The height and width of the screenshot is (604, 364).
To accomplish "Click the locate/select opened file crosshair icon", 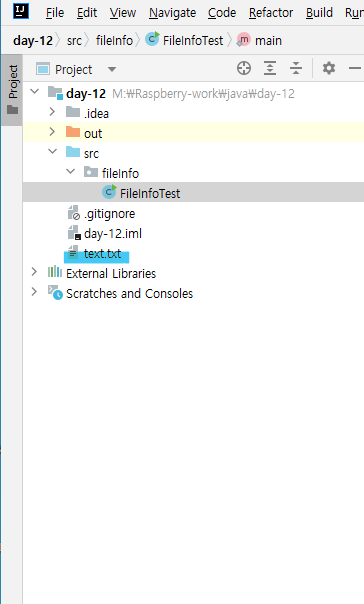I will tap(244, 68).
